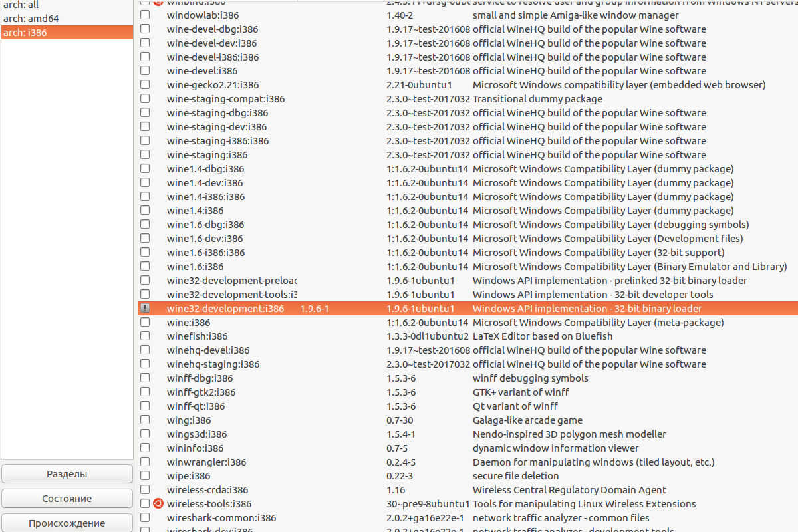This screenshot has width=798, height=532.
Task: Click package name wine-devel:i386
Action: point(202,70)
